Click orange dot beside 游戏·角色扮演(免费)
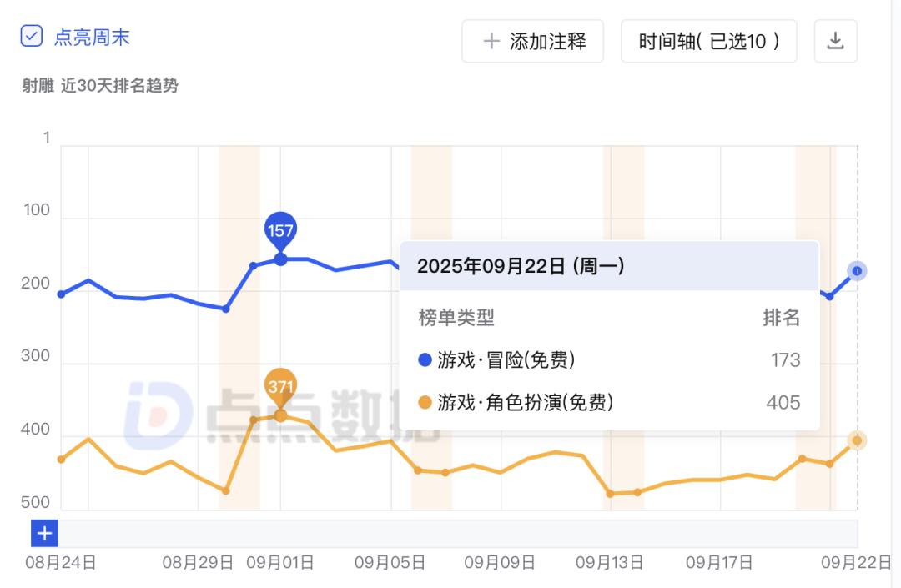 coord(425,403)
